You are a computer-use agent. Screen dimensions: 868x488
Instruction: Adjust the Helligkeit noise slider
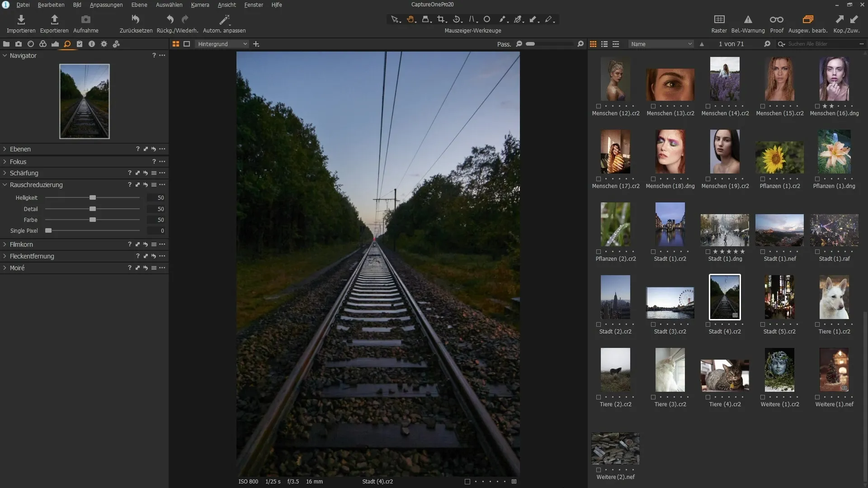click(x=93, y=198)
